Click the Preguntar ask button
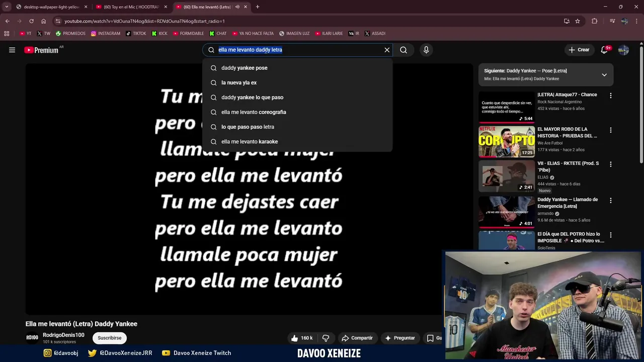The image size is (644, 362). 399,338
